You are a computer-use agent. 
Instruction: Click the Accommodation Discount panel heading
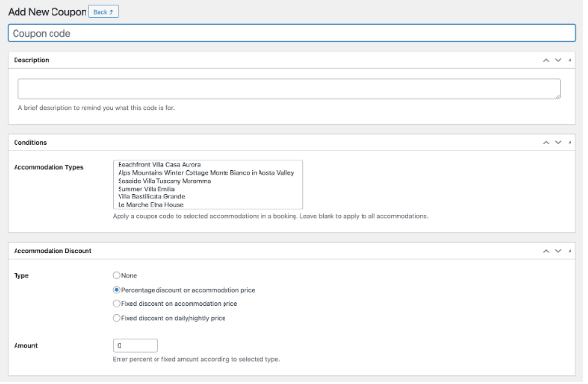coord(52,251)
